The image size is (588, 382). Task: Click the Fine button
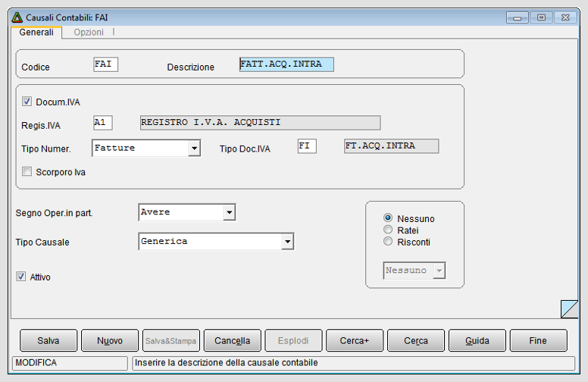538,340
